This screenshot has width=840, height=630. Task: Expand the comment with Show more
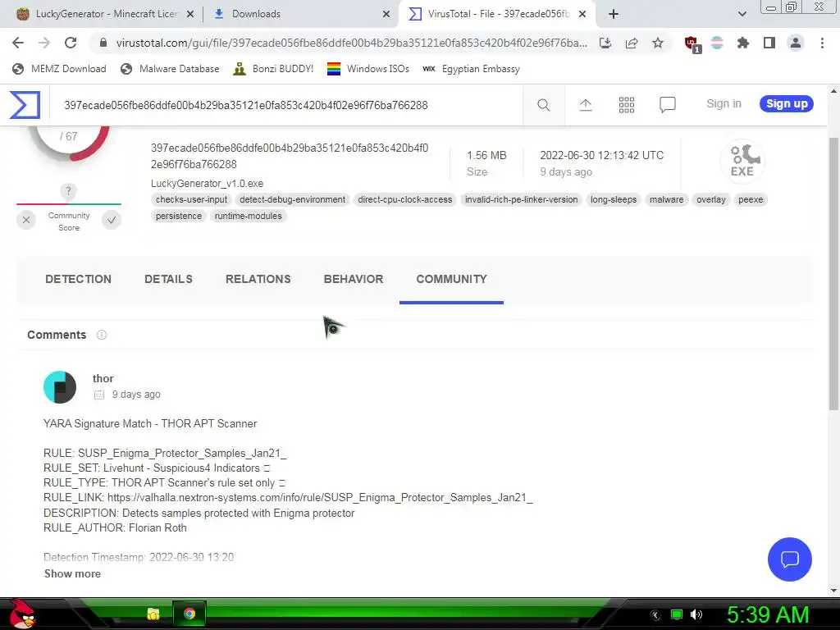click(x=72, y=573)
